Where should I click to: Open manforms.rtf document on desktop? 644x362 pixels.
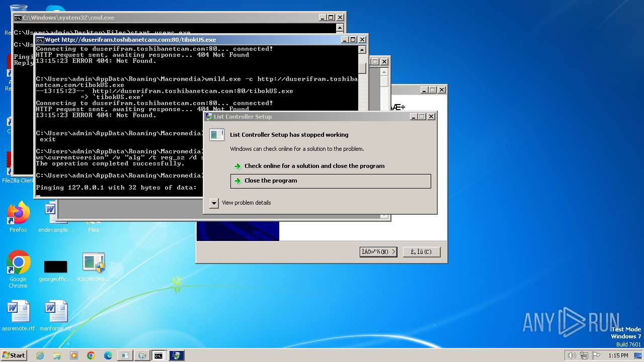[55, 316]
